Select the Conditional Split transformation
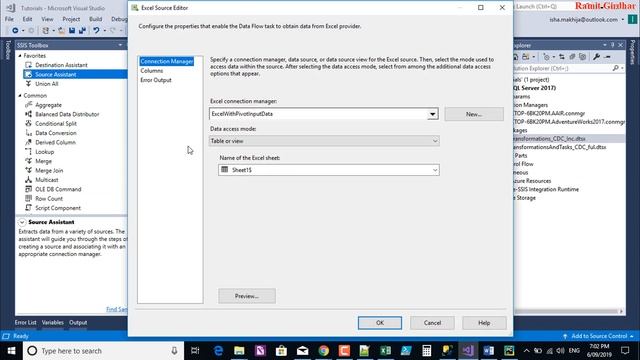640x360 pixels. 56,124
